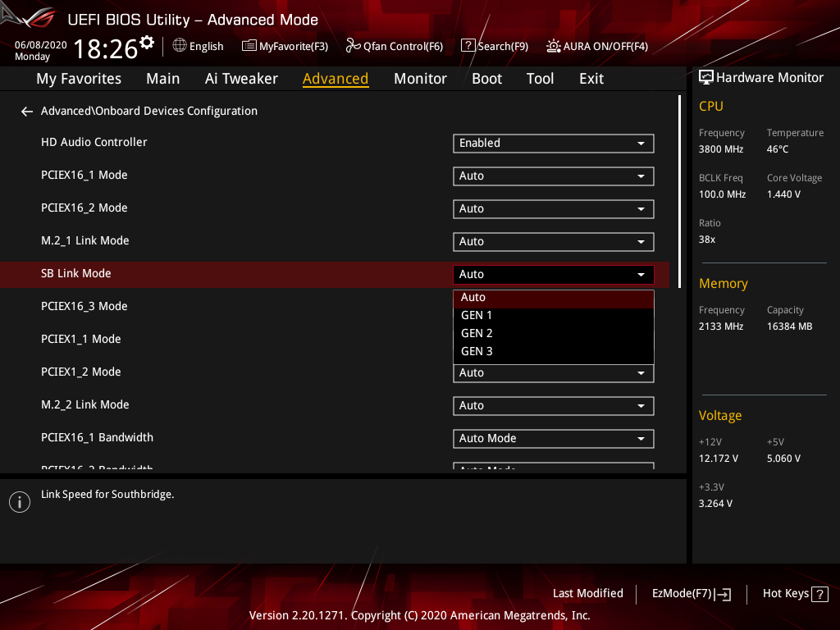Click the EzMode(F7) button

(691, 594)
